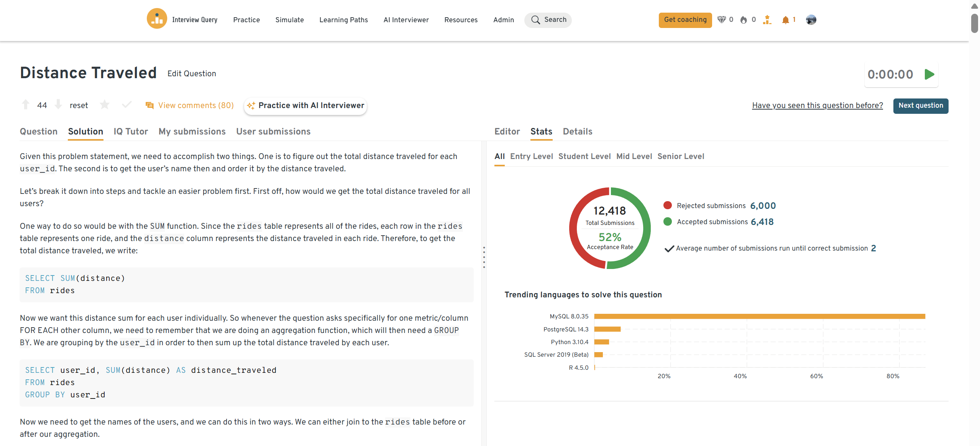The height and width of the screenshot is (446, 980).
Task: Open the Practice menu
Action: coord(246,20)
